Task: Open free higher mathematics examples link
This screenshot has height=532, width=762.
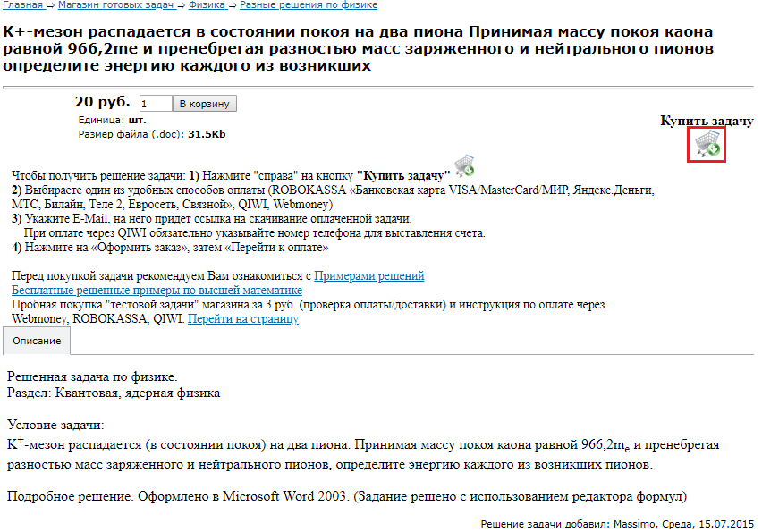Action: (x=157, y=290)
